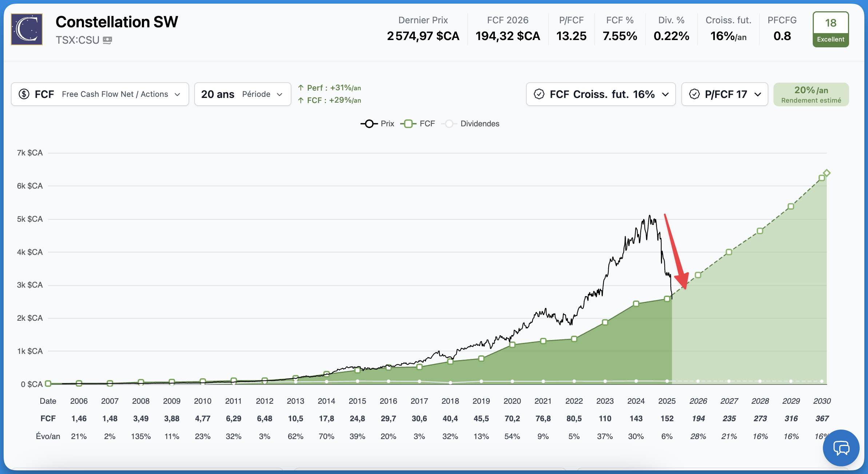
Task: Click the 2030 diamond projection marker
Action: click(827, 173)
